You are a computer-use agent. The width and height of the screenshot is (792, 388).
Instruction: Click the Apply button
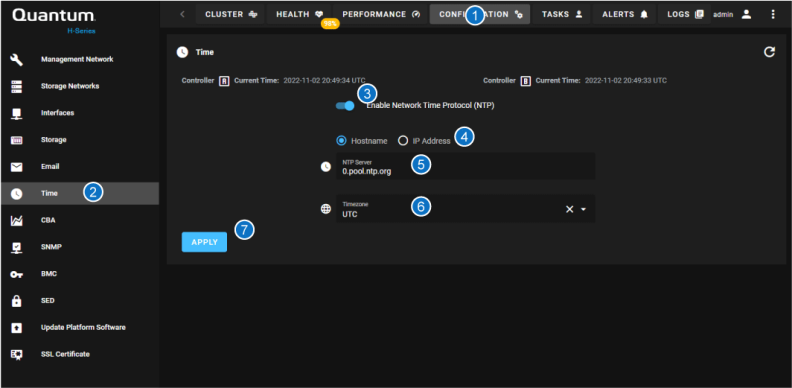click(204, 242)
